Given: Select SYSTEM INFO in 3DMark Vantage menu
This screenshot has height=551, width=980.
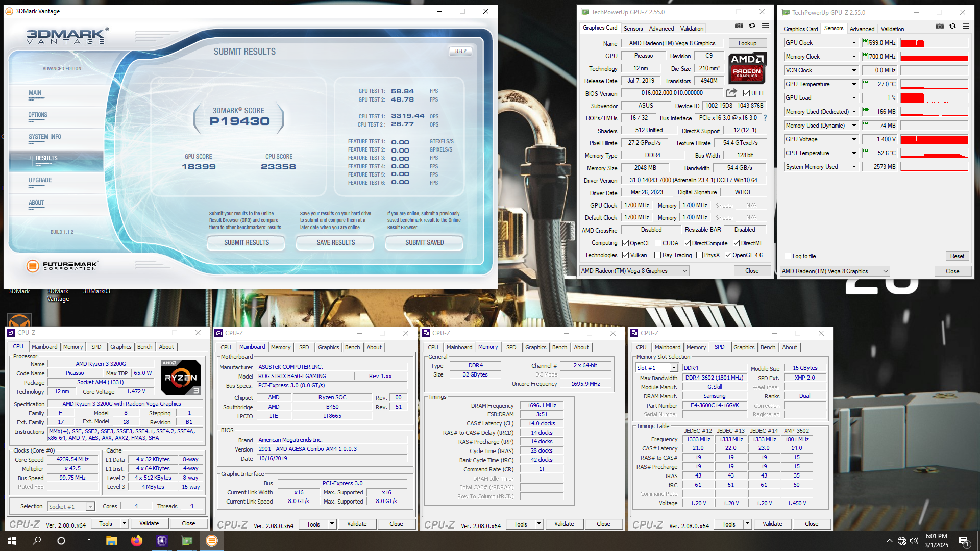Looking at the screenshot, I should 45,137.
